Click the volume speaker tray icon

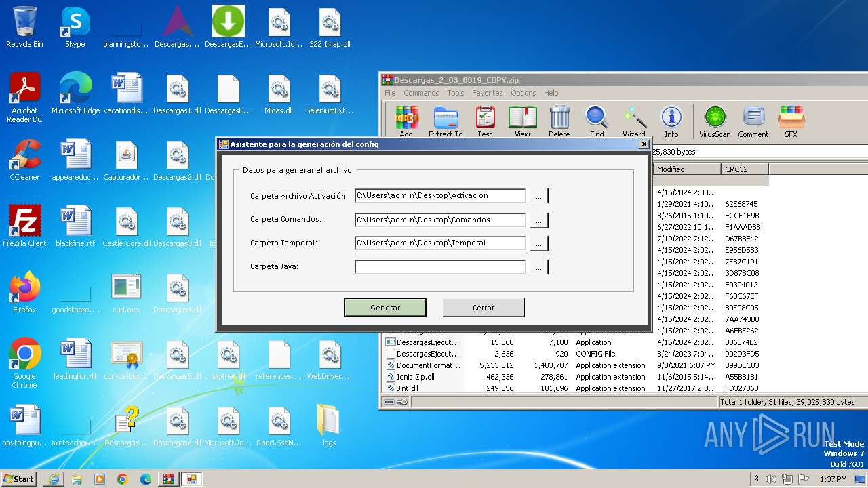(x=770, y=479)
